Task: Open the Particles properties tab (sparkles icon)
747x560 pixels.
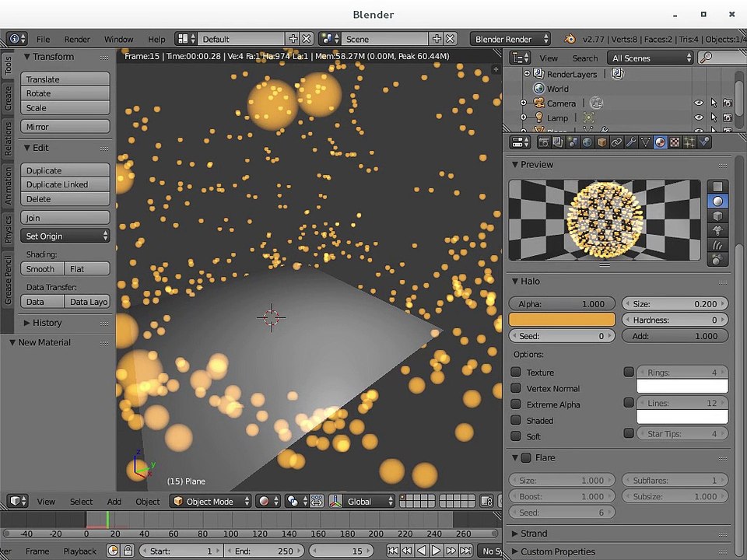Action: [689, 142]
